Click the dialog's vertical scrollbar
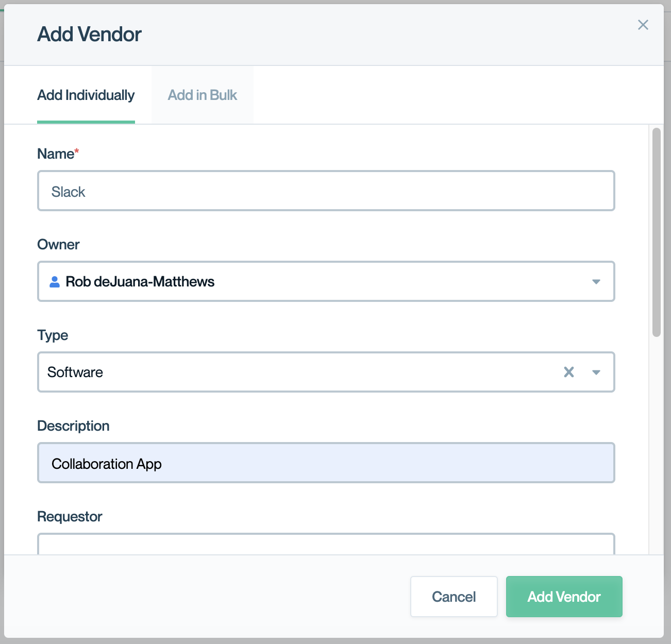Image resolution: width=671 pixels, height=644 pixels. pos(656,232)
